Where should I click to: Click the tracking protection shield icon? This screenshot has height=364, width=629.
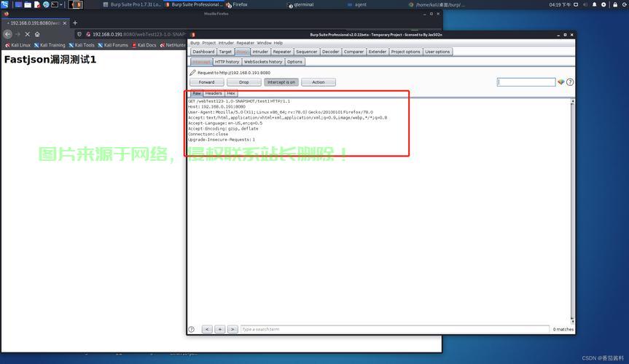pos(79,34)
